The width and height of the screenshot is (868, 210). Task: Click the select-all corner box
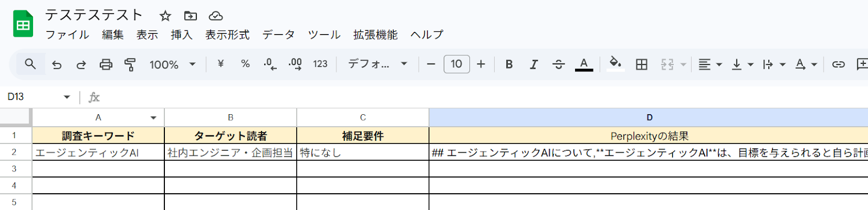click(x=15, y=117)
